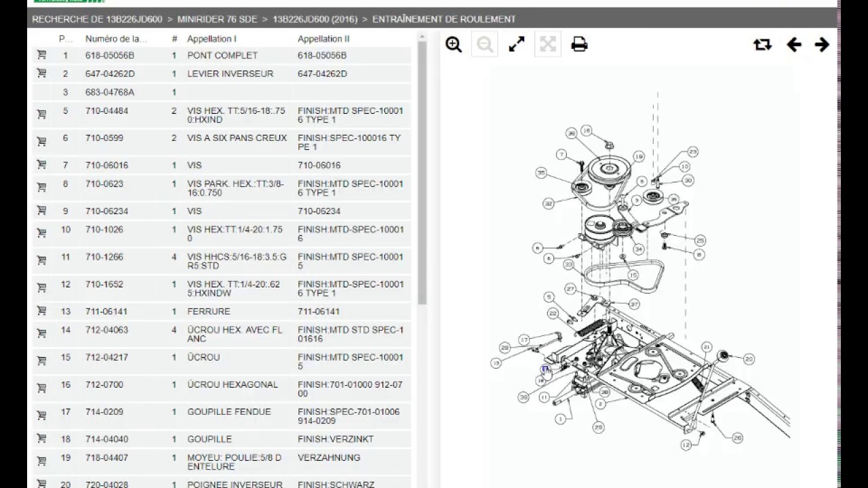
Task: Select callout 16 at top of diagram
Action: (586, 131)
